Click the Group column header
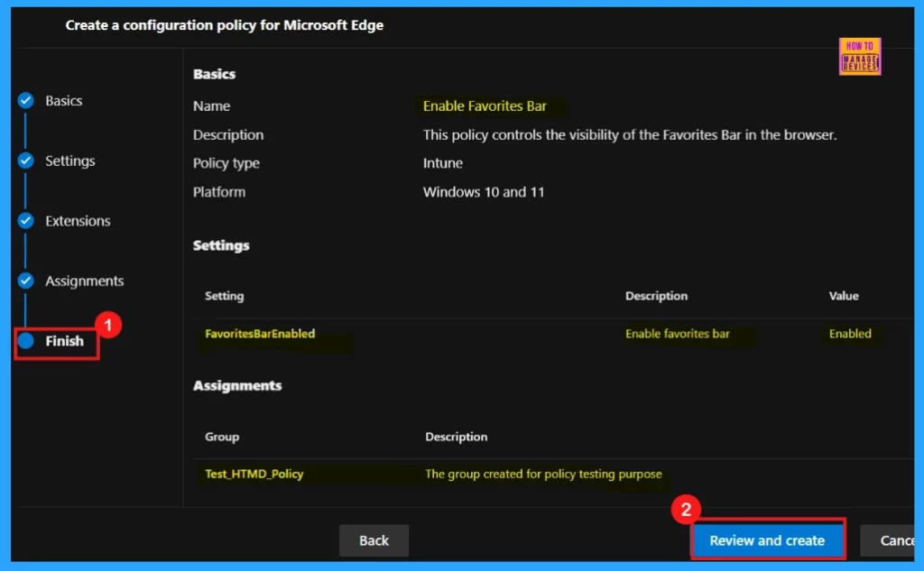The height and width of the screenshot is (571, 924). pos(222,437)
